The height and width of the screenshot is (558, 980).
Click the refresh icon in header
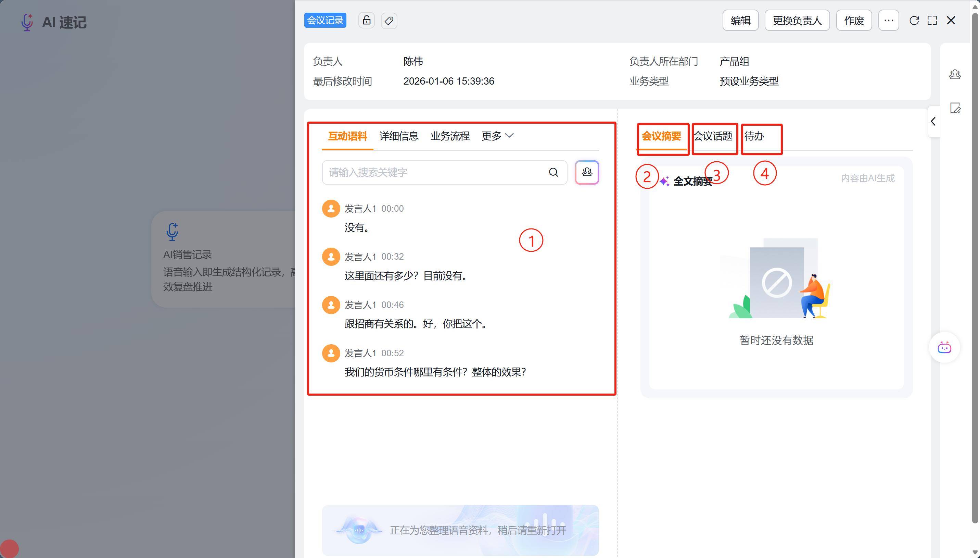tap(914, 20)
